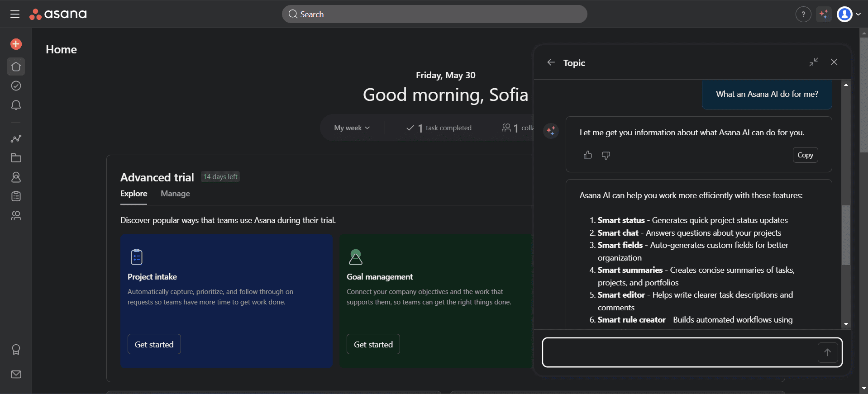868x394 pixels.
Task: Click the Asana logo
Action: (58, 14)
